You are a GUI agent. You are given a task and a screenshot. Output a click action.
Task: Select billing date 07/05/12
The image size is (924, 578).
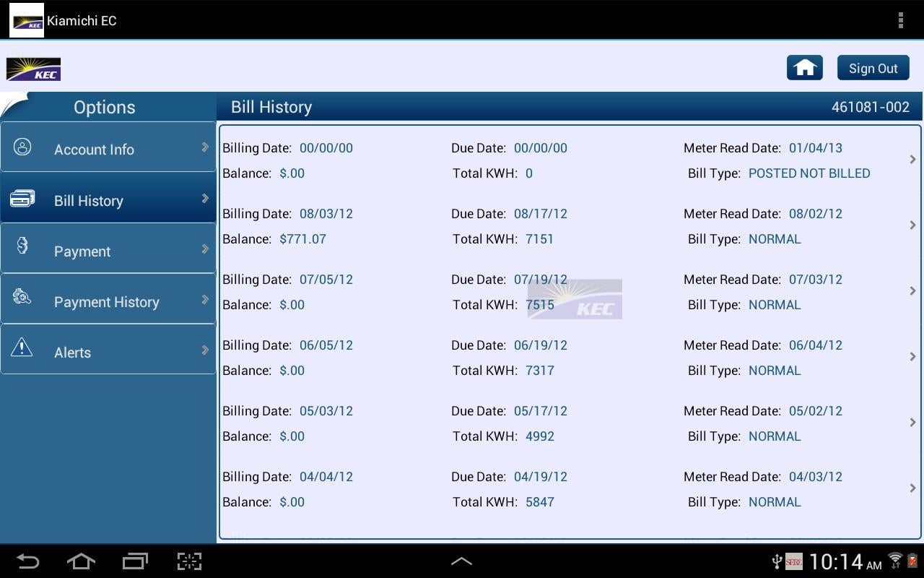326,280
